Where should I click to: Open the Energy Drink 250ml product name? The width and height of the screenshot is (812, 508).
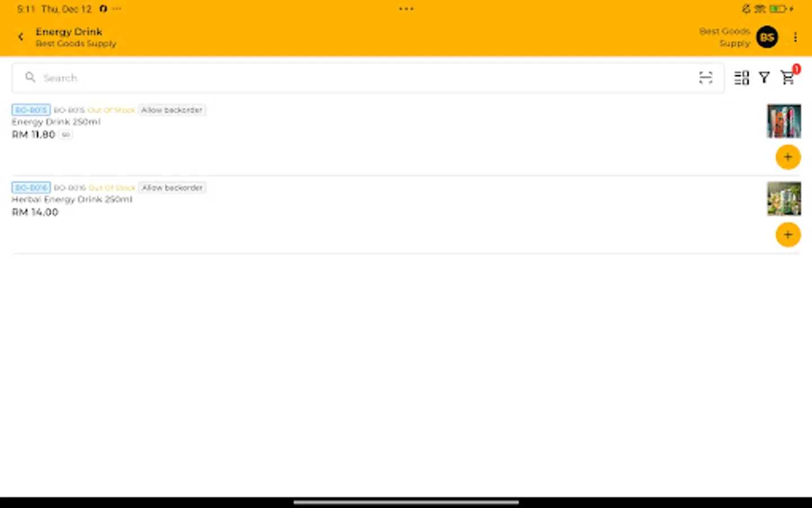tap(56, 121)
